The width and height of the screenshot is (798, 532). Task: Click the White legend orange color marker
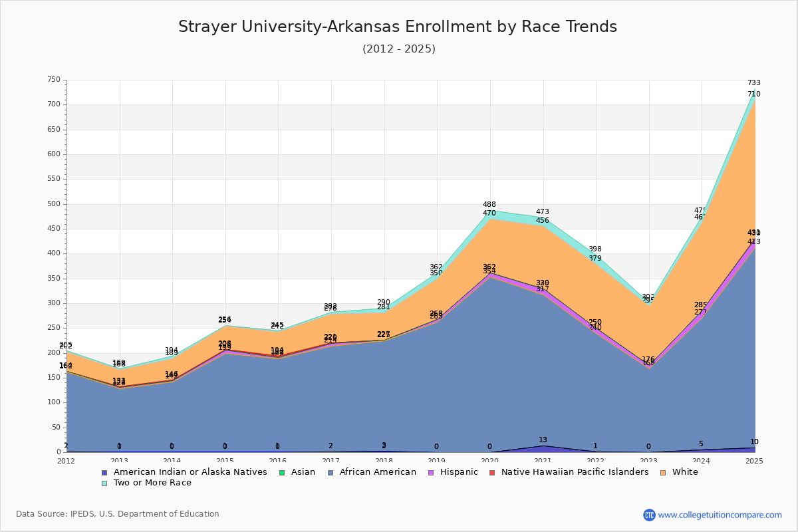[x=662, y=472]
